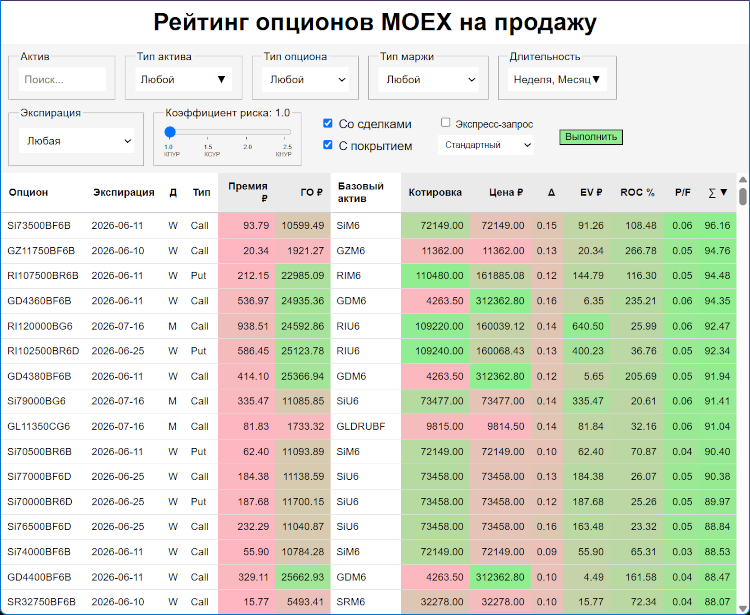Select option row RI107500BR6B

(x=368, y=275)
